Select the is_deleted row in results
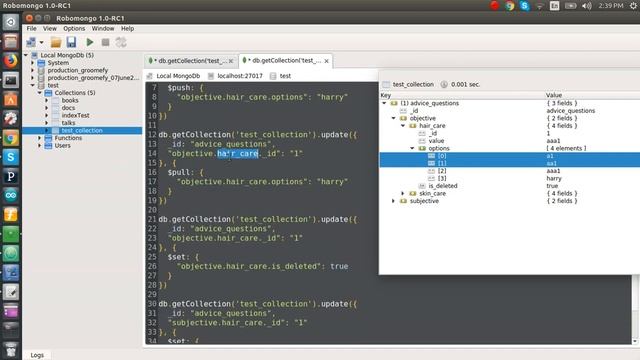Viewport: 640px width, 360px height. coord(509,186)
